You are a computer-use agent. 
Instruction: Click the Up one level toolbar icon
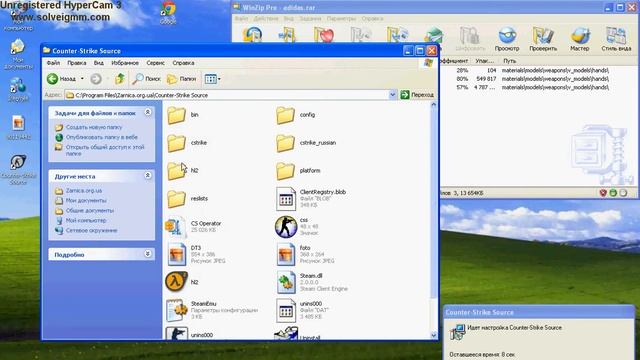[x=120, y=79]
